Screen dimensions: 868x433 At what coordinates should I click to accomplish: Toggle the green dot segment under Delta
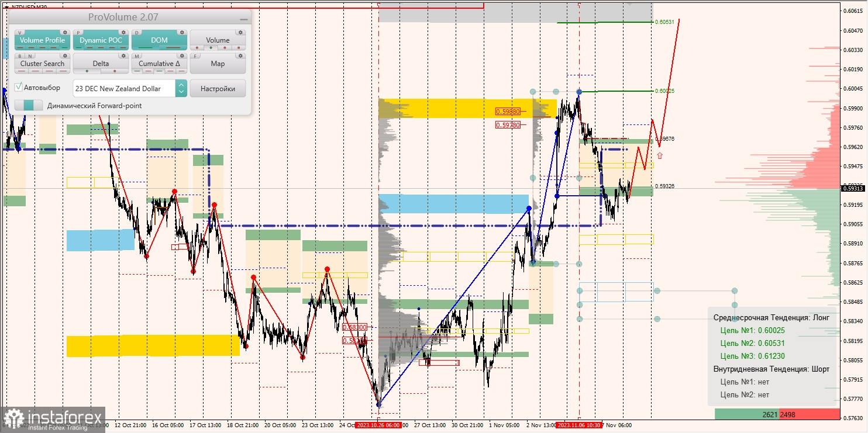(87, 71)
